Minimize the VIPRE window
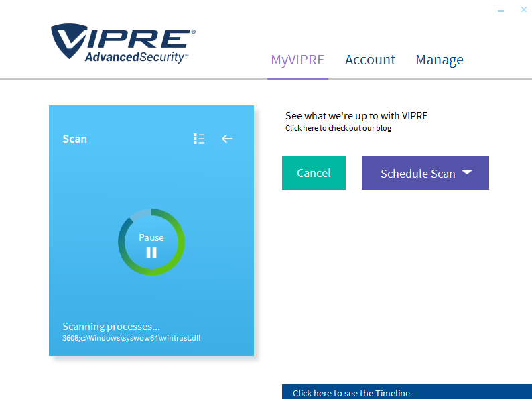The image size is (532, 399). pos(501,11)
